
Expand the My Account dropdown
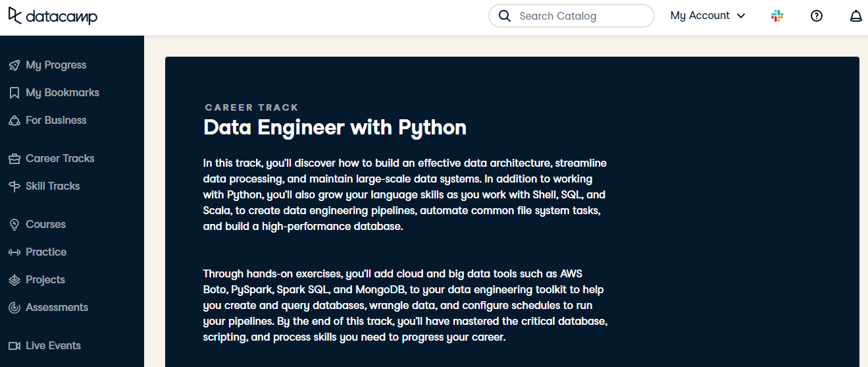pyautogui.click(x=707, y=16)
